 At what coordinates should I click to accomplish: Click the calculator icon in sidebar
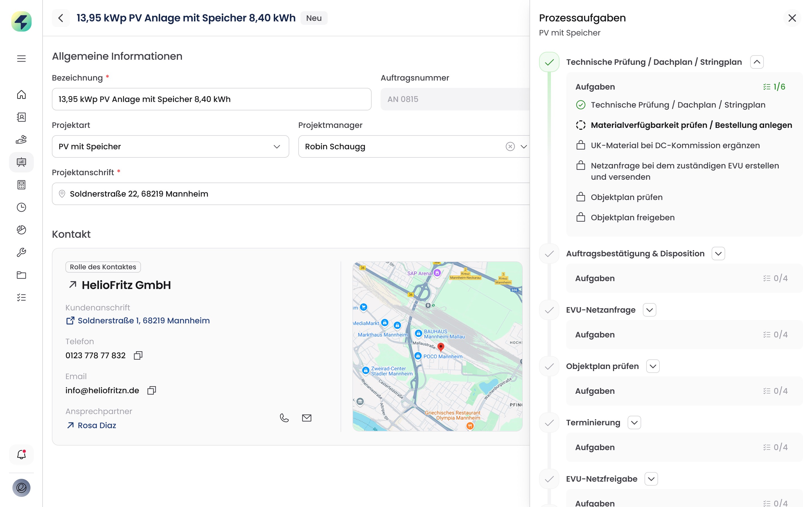(21, 185)
